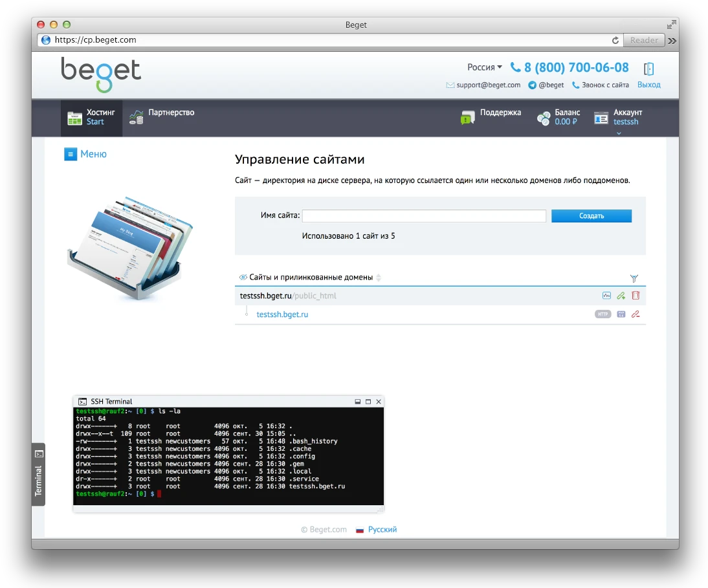
Task: Open site statistics graph icon for public_html
Action: pyautogui.click(x=606, y=296)
